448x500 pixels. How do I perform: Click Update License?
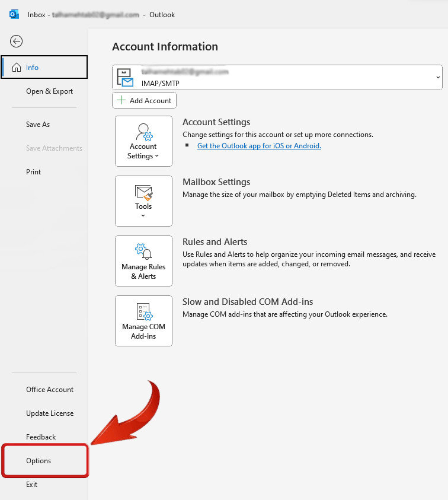[50, 413]
